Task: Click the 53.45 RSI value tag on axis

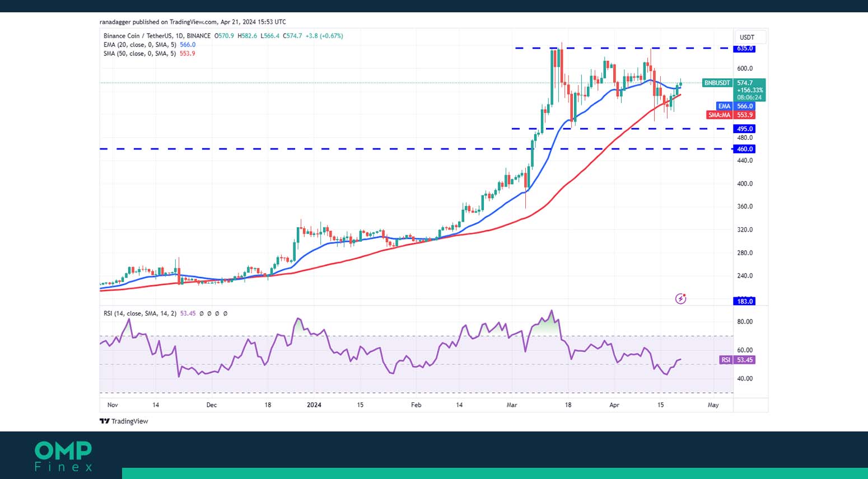Action: coord(745,360)
